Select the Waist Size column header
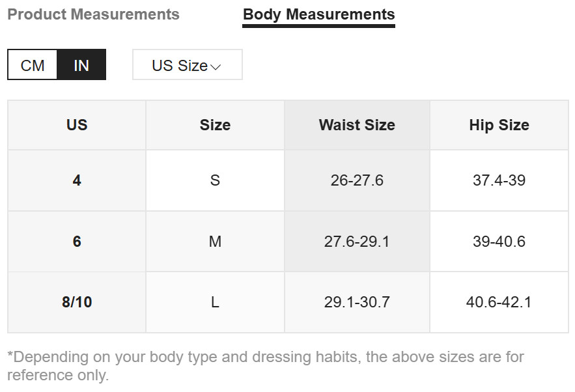Viewport: 575px width, 392px height. 357,125
